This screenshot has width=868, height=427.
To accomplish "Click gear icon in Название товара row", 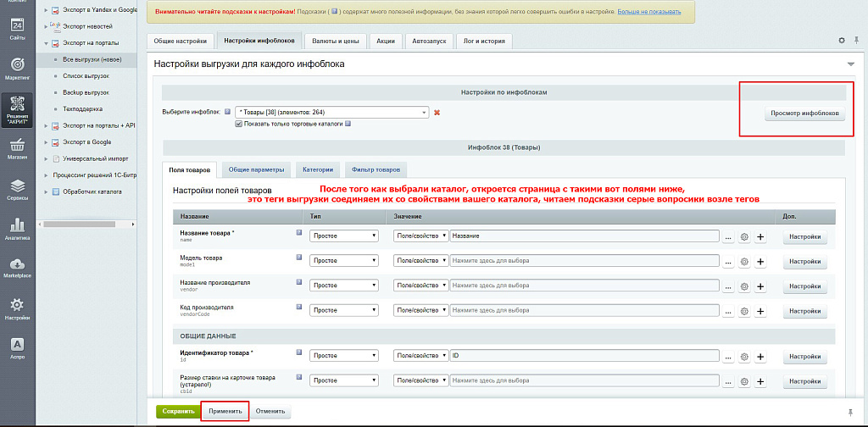I will click(x=744, y=238).
